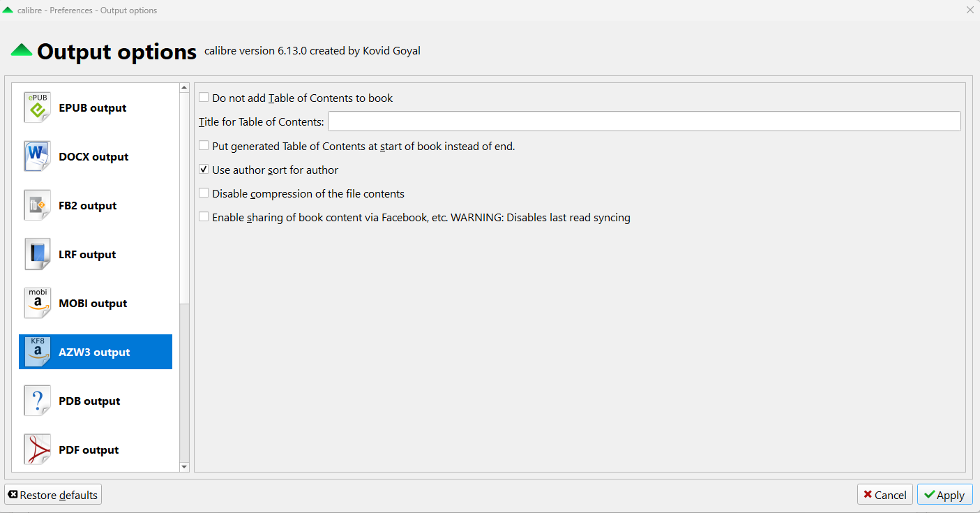Click the Title for Table of Contents field
The width and height of the screenshot is (980, 513).
644,121
